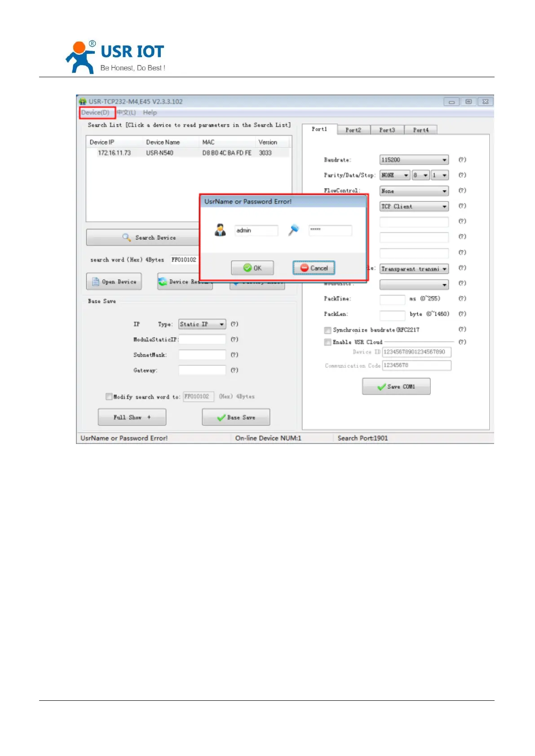Click the Device ID field
The height and width of the screenshot is (756, 535).
click(417, 352)
